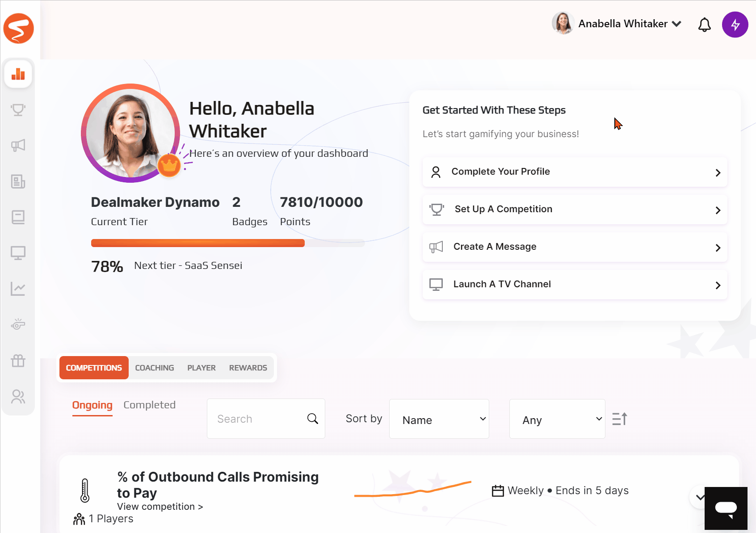Switch to the Completed competitions tab

149,405
